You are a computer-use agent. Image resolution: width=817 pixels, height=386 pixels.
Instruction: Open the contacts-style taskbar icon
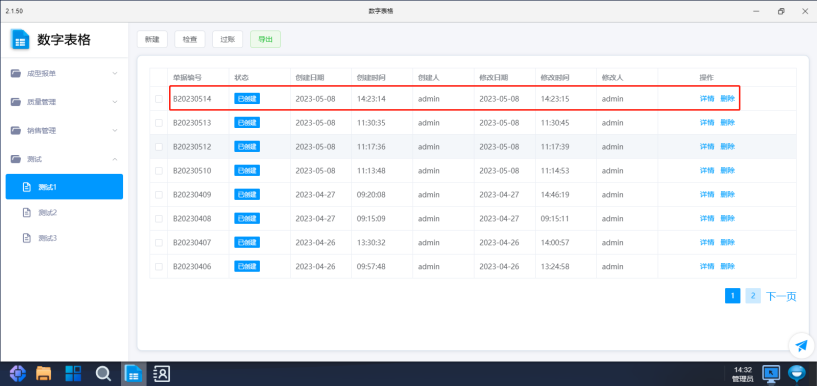coord(162,373)
